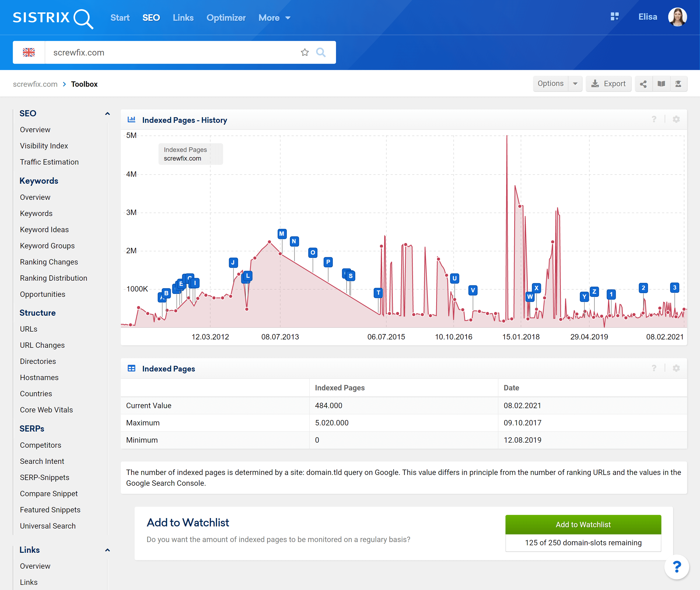Click Add to Watchlist green button
Screen dimensions: 700x590
coord(583,525)
